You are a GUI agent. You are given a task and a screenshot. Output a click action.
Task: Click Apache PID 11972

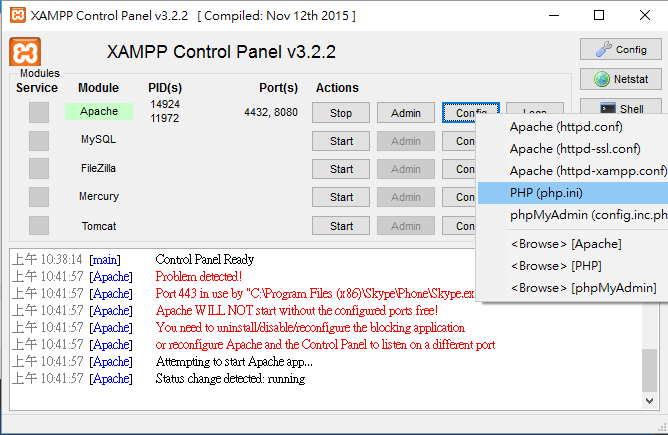pyautogui.click(x=165, y=118)
